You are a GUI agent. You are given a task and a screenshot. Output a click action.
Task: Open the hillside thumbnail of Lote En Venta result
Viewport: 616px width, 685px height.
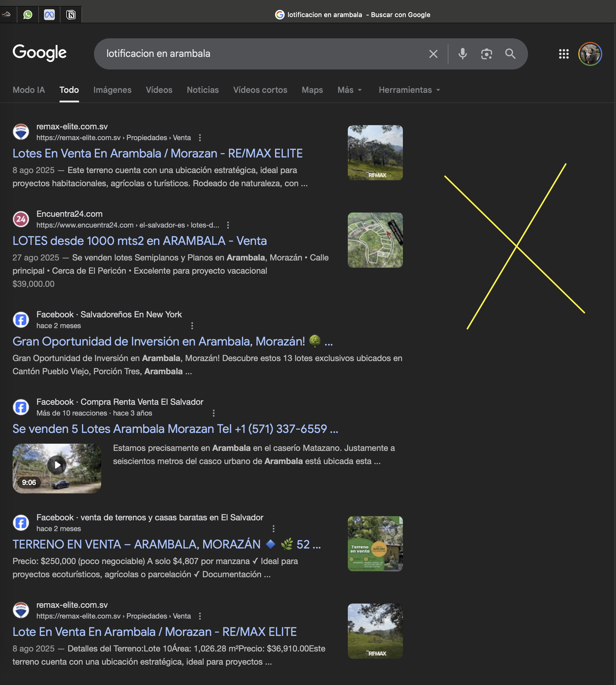pos(375,631)
